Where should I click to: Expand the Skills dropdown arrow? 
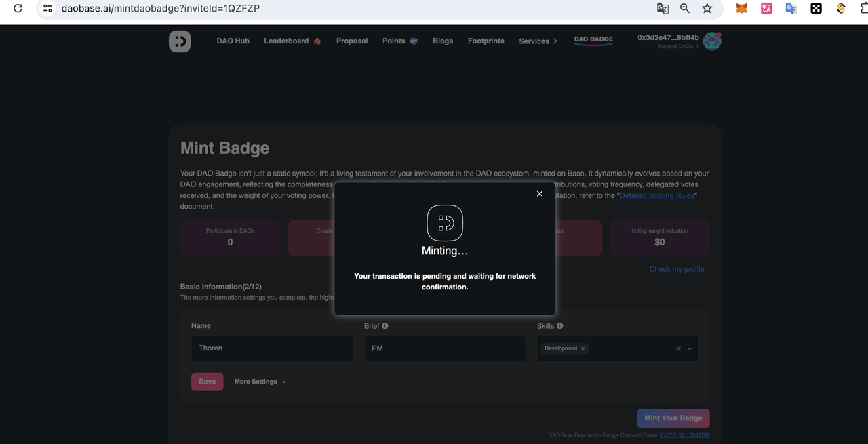coord(690,348)
